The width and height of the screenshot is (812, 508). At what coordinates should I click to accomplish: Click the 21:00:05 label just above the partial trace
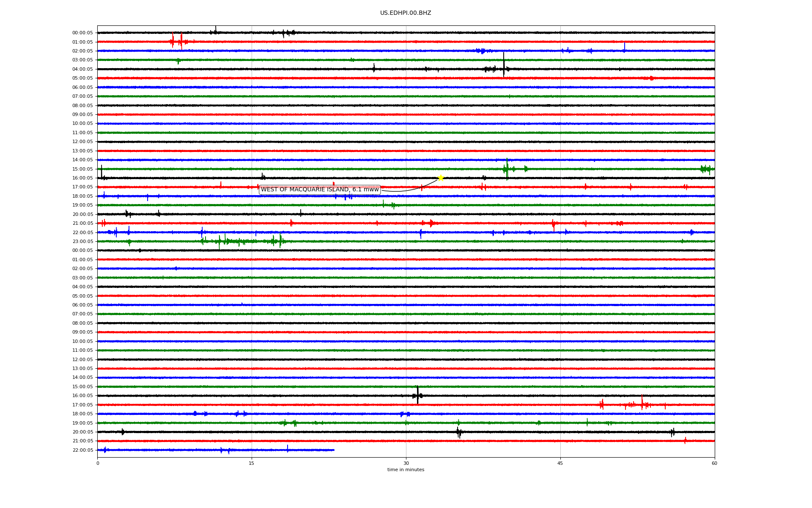pos(82,441)
